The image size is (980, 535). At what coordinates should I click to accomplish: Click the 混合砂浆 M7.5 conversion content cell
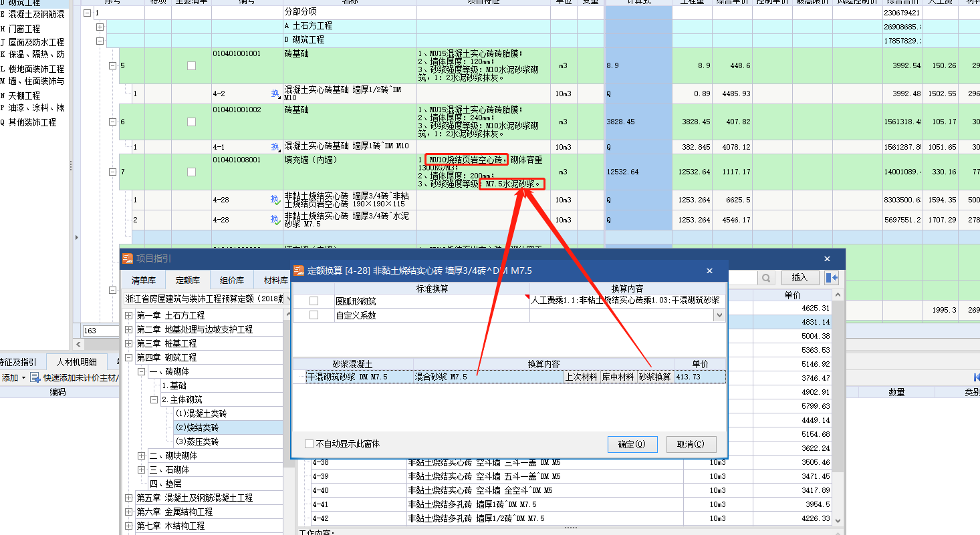point(488,377)
